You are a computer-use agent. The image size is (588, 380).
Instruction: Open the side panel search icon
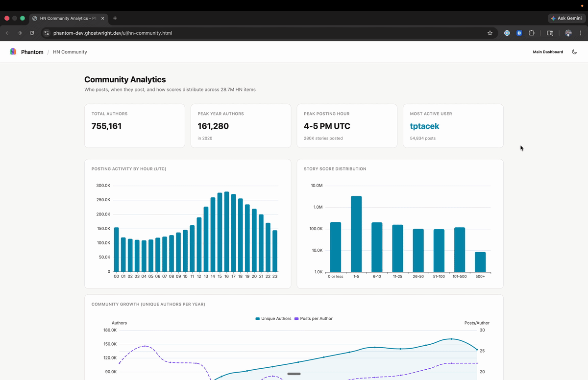click(550, 33)
